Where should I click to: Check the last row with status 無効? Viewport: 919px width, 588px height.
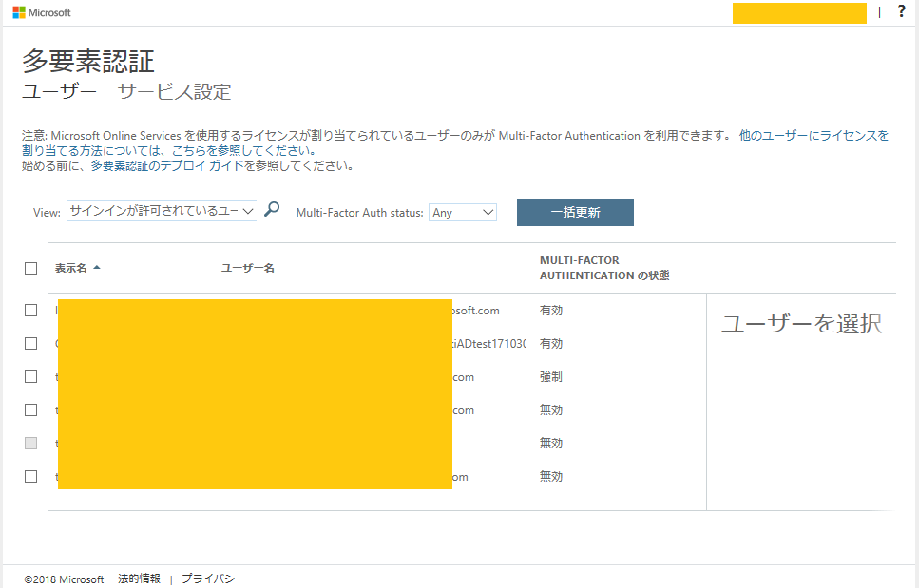pyautogui.click(x=31, y=477)
